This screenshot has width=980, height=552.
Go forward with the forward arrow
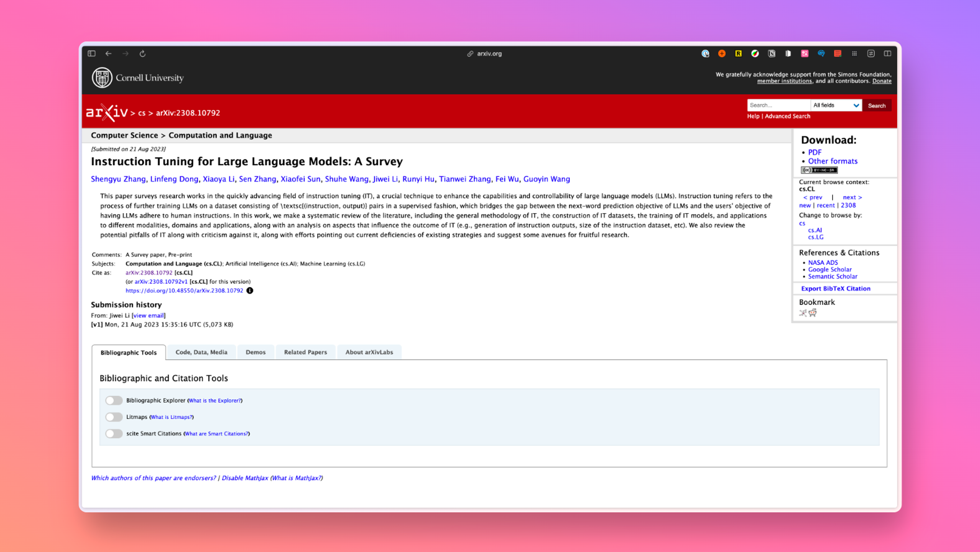click(125, 53)
